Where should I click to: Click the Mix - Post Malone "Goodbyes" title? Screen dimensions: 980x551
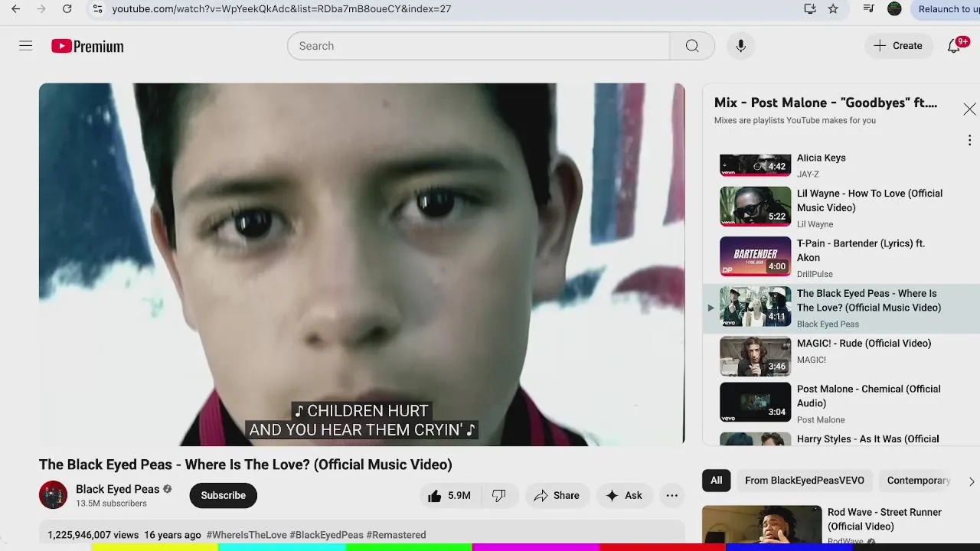(x=825, y=103)
